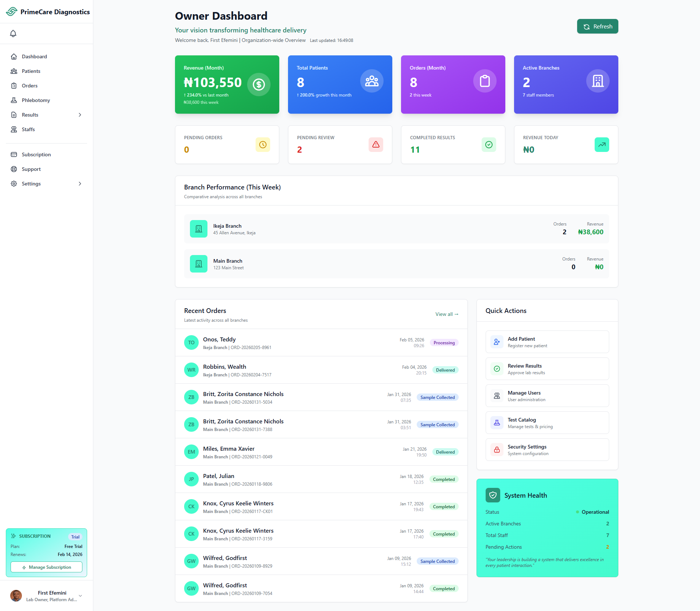The image size is (700, 611).
Task: Click the System Health shield icon
Action: pyautogui.click(x=493, y=495)
